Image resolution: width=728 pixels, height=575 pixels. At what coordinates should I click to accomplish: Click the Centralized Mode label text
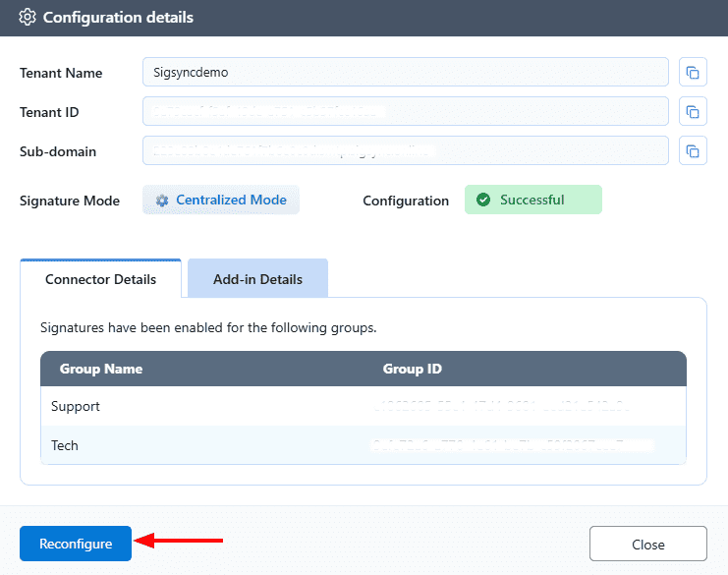coord(231,201)
